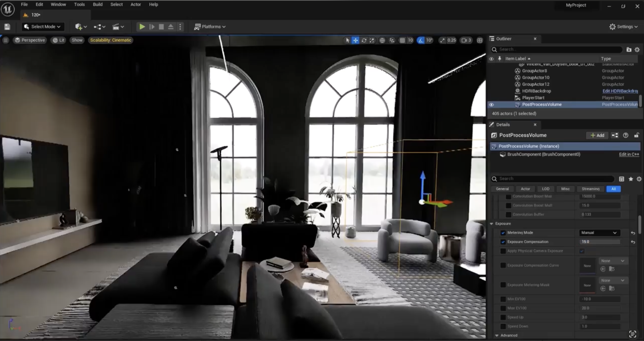Toggle grid snapping icon
Screen dimensions: 644x341
[402, 40]
